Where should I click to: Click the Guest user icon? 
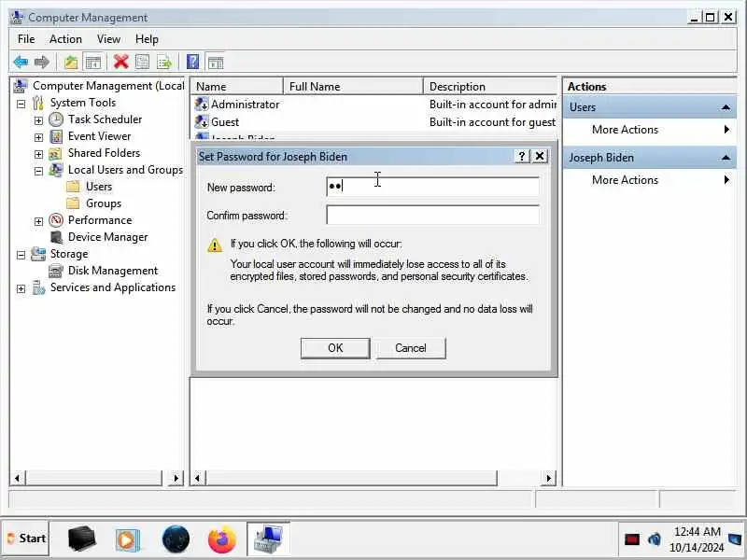tap(201, 122)
